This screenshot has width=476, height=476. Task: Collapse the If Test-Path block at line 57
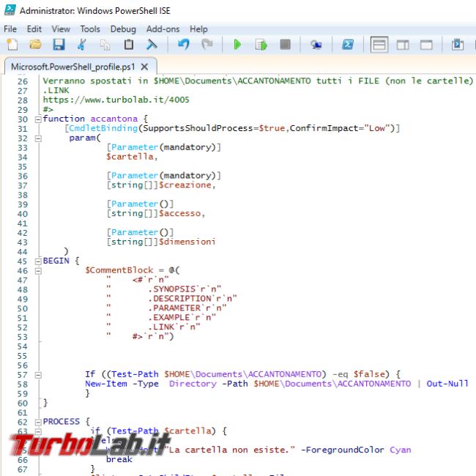click(38, 375)
